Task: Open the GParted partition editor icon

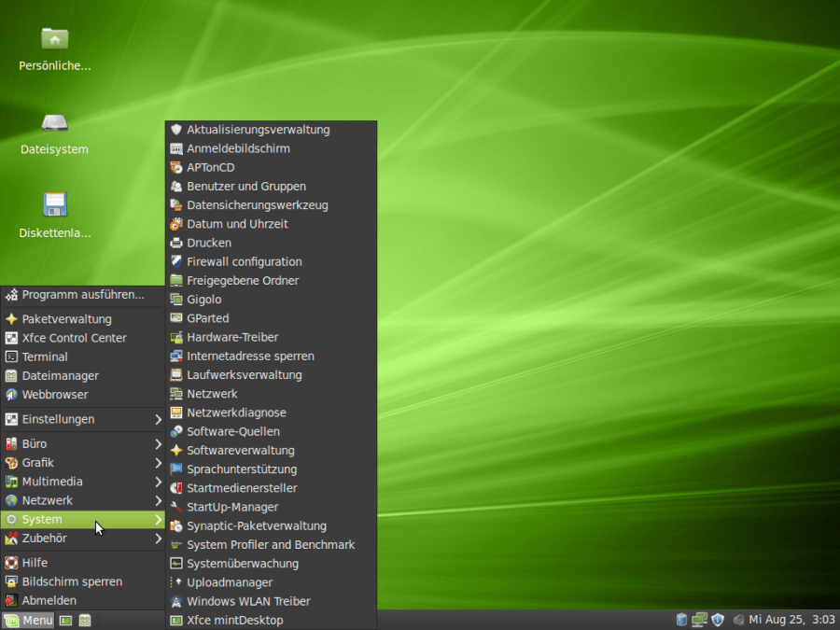Action: coord(176,318)
